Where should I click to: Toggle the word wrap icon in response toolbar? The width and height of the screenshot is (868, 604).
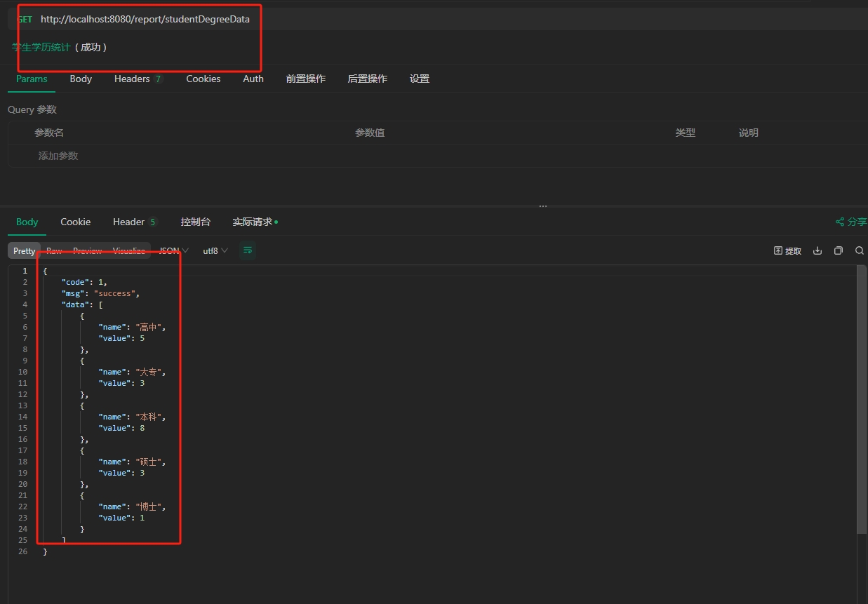pos(247,250)
